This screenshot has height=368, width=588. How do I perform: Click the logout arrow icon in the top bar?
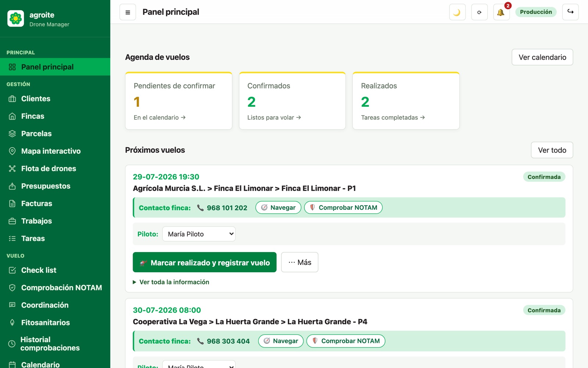pos(570,12)
